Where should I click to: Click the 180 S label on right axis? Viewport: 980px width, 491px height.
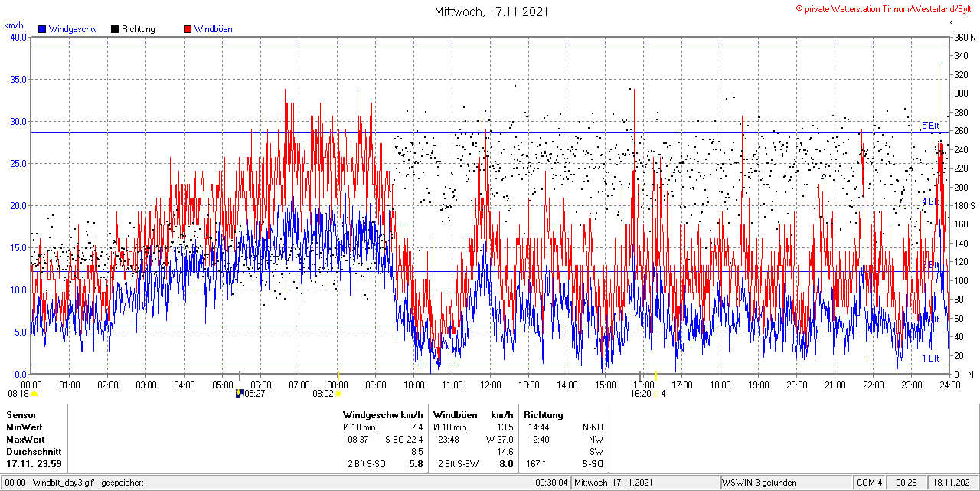tap(963, 206)
